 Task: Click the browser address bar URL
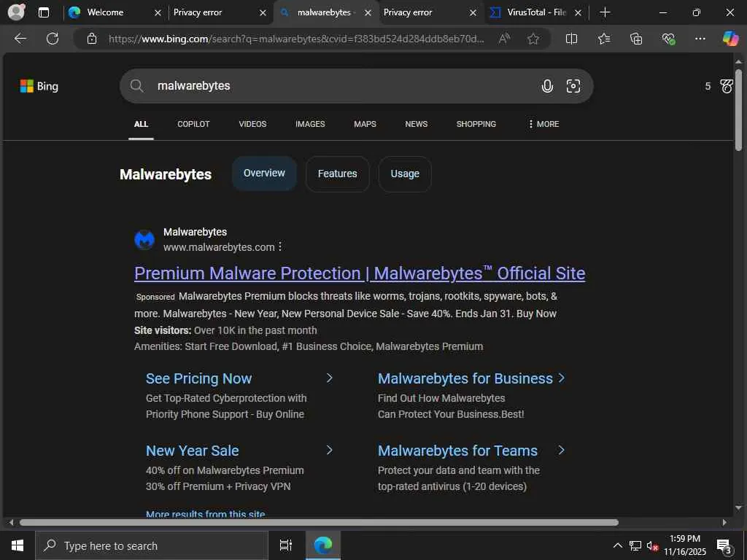[296, 39]
